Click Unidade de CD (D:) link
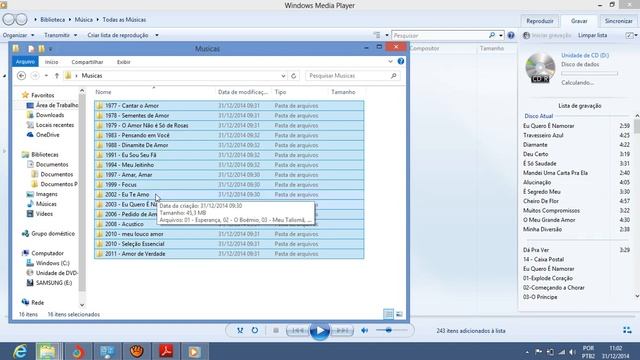The image size is (640, 360). tap(584, 56)
